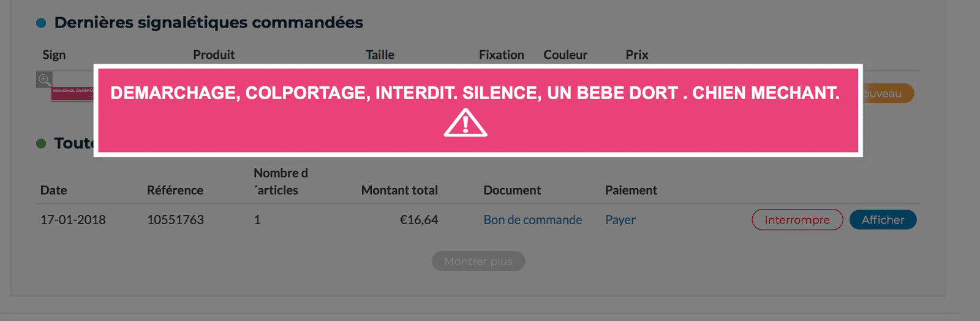The height and width of the screenshot is (321, 980).
Task: Open the small pink sign thumbnail
Action: click(x=72, y=92)
